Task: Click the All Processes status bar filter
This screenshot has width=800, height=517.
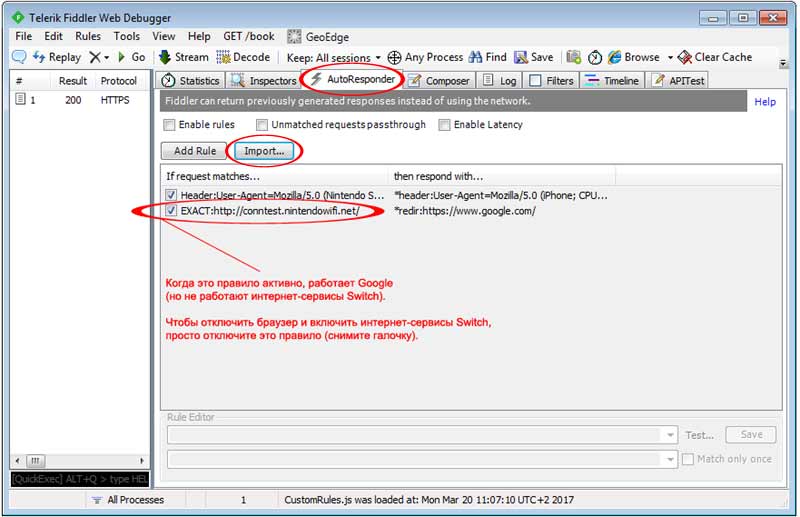Action: [129, 500]
